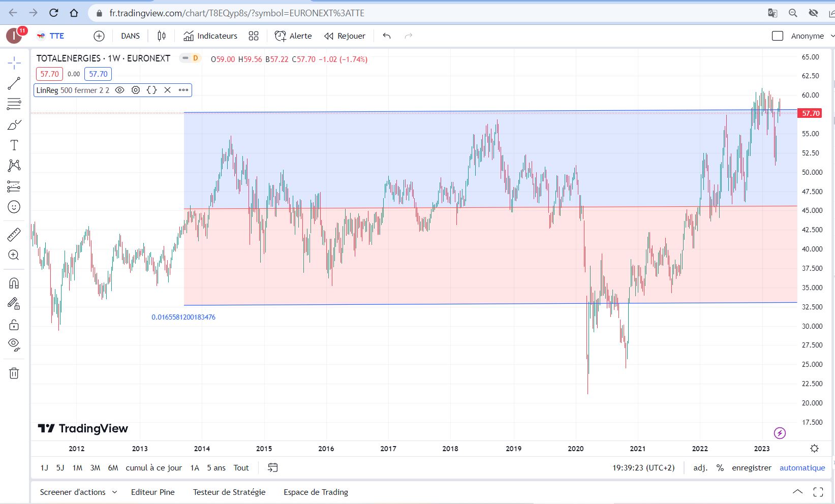Start bar replay with Rejouer
Image resolution: width=835 pixels, height=504 pixels.
345,36
